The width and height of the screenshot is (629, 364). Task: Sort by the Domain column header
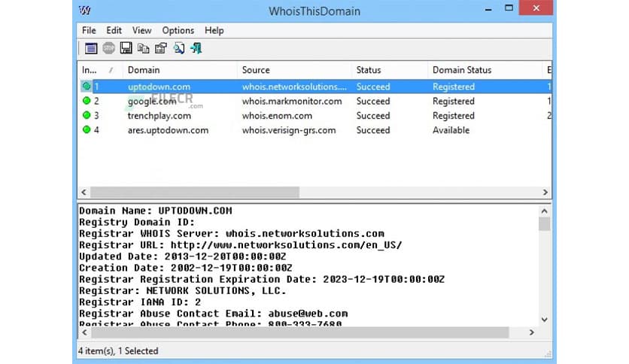click(180, 70)
